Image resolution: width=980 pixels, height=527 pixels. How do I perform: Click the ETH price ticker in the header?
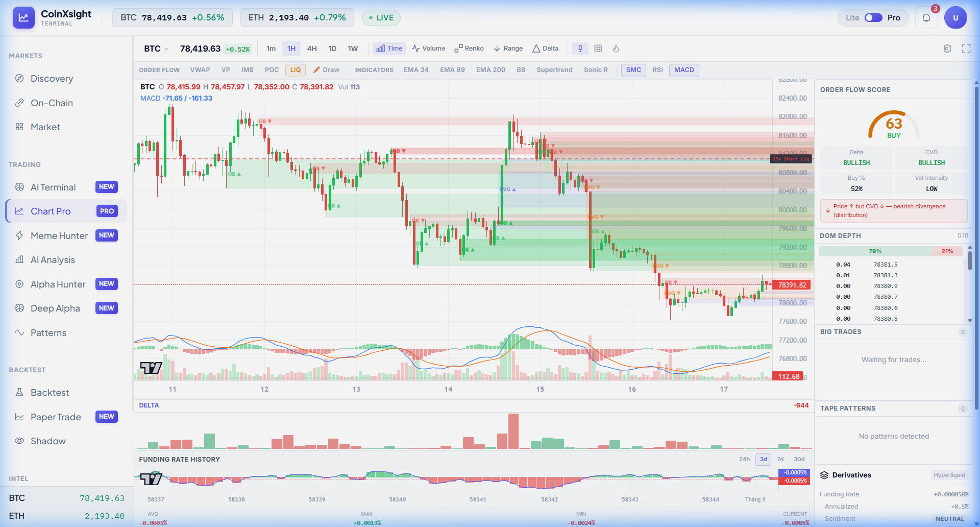[x=297, y=18]
